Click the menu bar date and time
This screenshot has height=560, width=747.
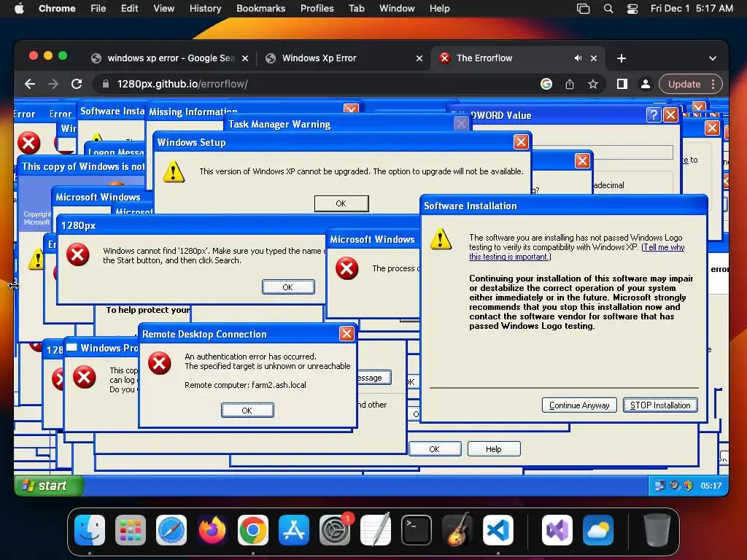point(692,9)
